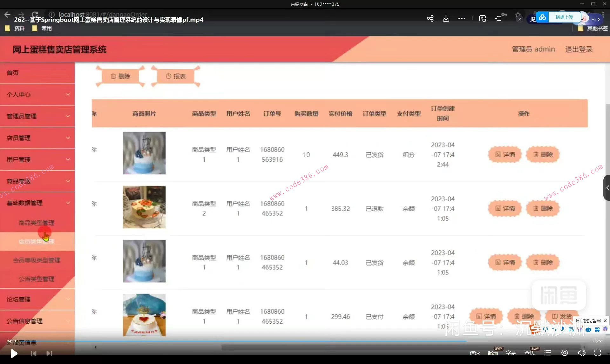610x364 pixels.
Task: Select the video playlist icon
Action: [x=547, y=353]
